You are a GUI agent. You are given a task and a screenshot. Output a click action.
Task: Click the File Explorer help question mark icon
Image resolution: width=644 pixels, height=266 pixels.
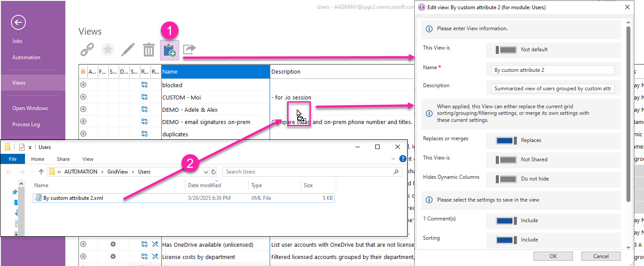[403, 159]
